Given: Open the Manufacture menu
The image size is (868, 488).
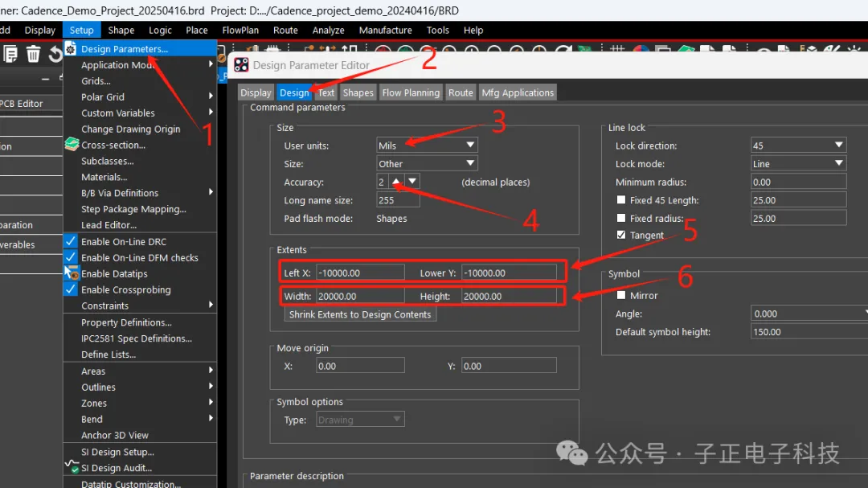Looking at the screenshot, I should [x=385, y=30].
